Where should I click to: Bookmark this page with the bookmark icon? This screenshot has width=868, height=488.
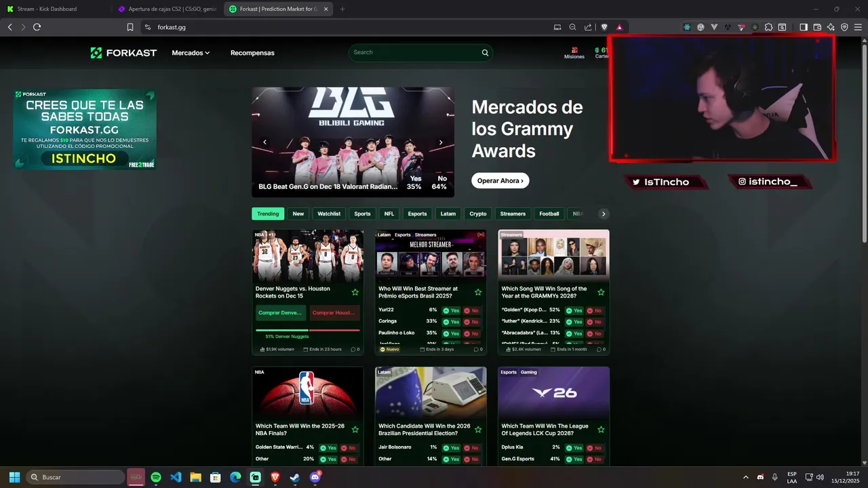(x=130, y=27)
